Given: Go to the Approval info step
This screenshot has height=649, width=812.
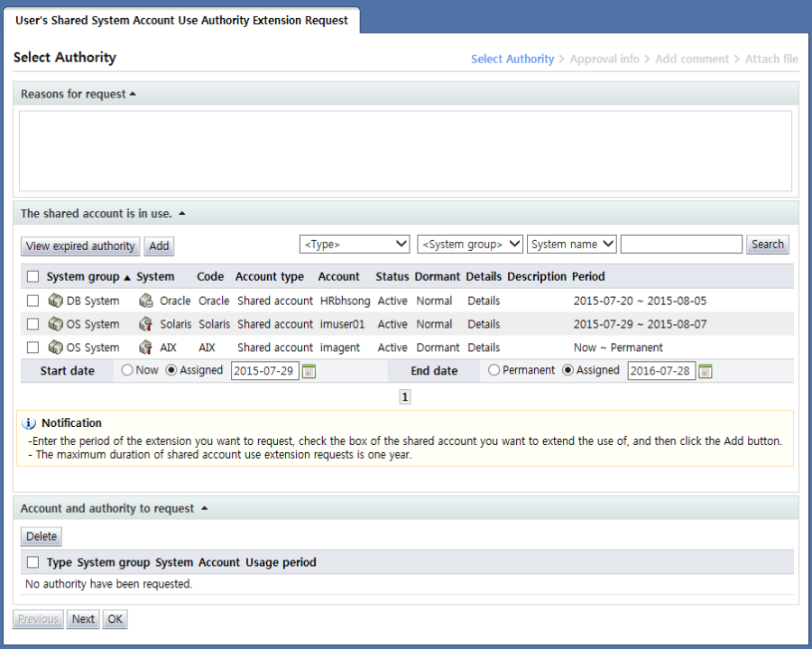Looking at the screenshot, I should (604, 59).
